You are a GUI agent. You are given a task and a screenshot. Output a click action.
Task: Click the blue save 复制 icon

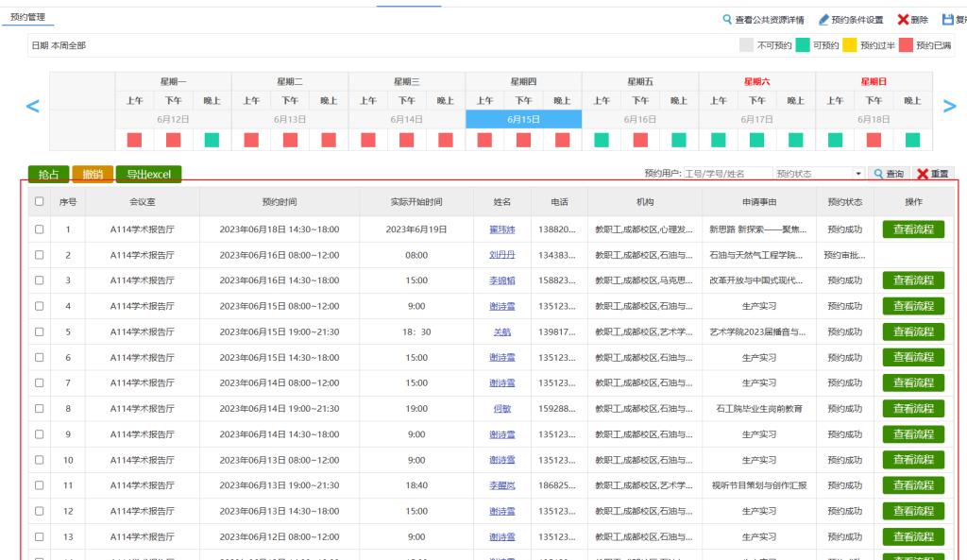point(947,20)
